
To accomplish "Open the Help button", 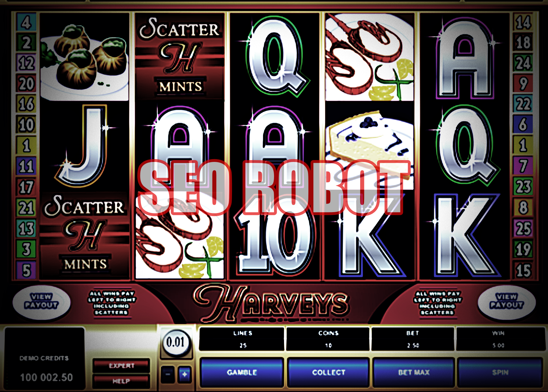I will click(121, 381).
